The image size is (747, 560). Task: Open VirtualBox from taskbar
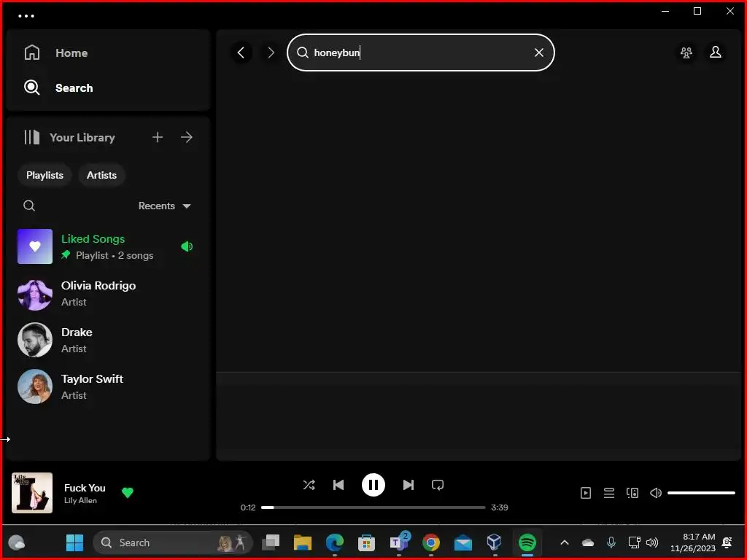click(494, 542)
